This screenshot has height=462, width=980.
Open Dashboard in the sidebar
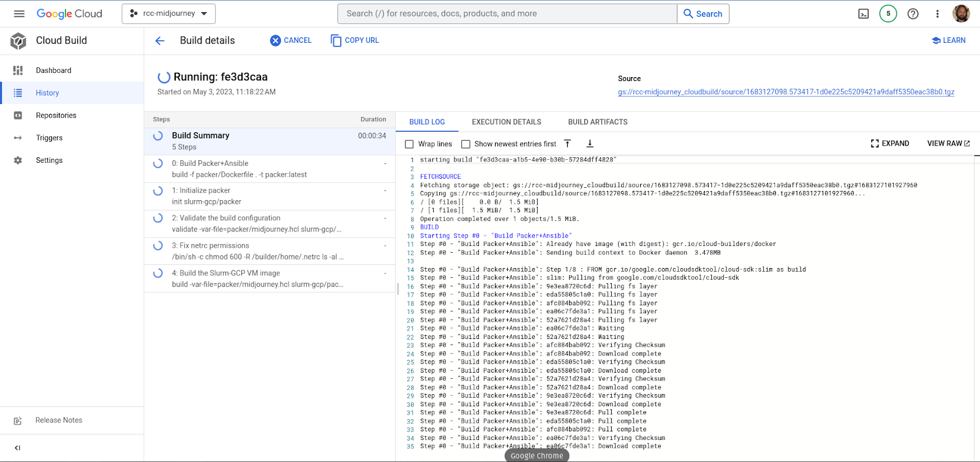[x=72, y=70]
